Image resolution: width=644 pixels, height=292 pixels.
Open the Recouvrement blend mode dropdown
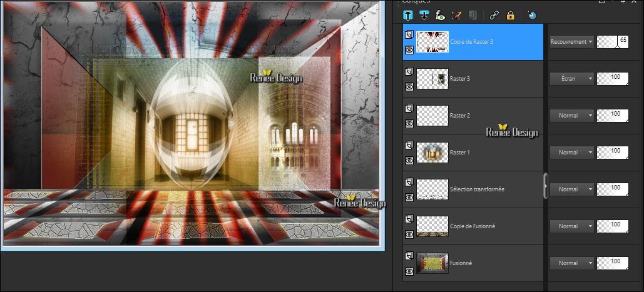[572, 41]
